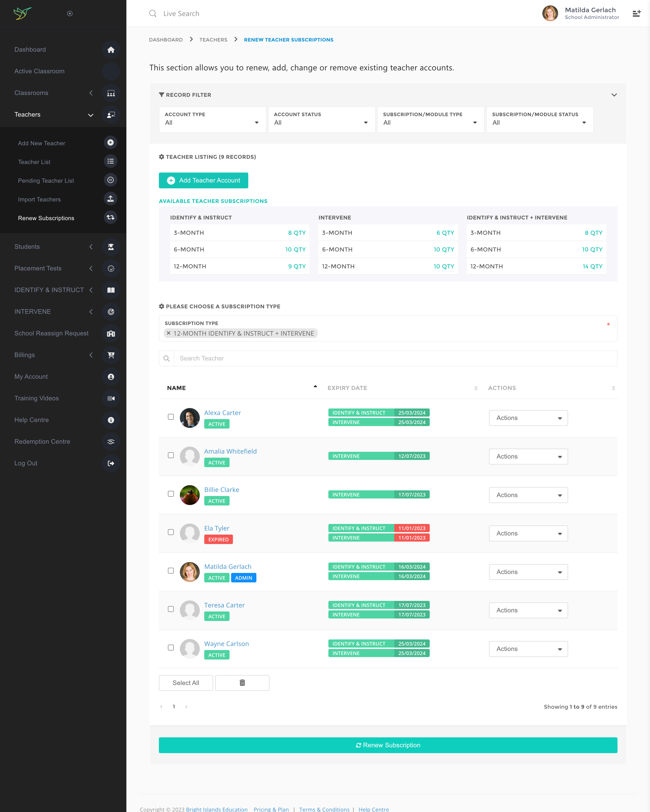Click the Help Centre info icon
This screenshot has height=812, width=650.
coord(110,420)
